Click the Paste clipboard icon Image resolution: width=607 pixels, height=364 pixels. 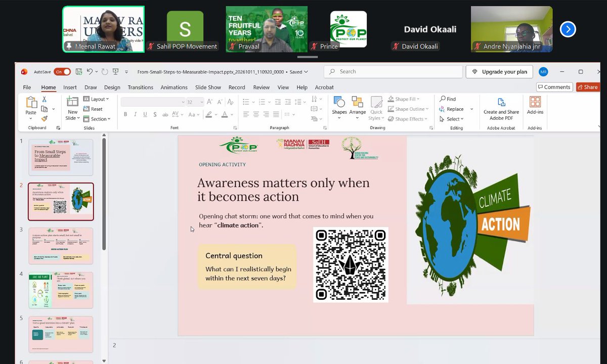[x=31, y=103]
